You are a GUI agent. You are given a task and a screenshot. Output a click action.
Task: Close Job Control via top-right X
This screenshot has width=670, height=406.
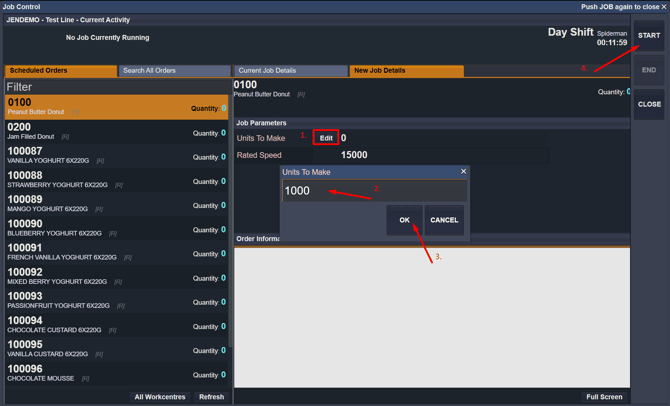click(664, 7)
